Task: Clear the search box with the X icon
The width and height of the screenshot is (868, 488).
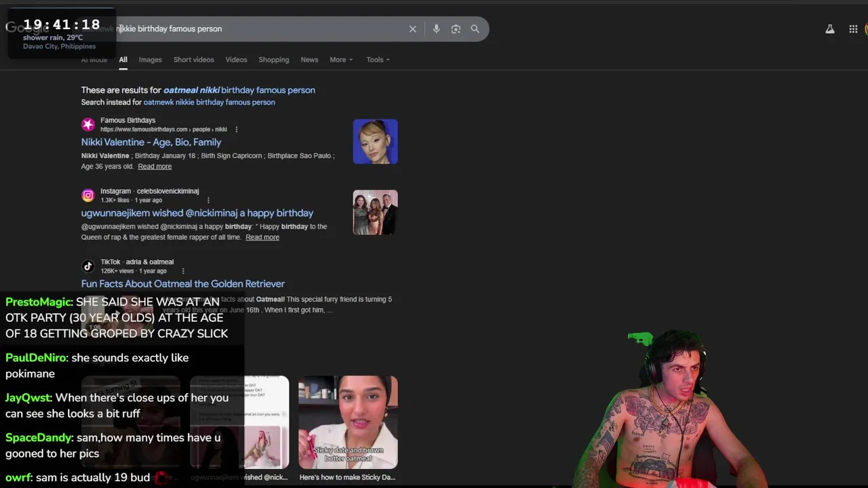Action: 412,29
